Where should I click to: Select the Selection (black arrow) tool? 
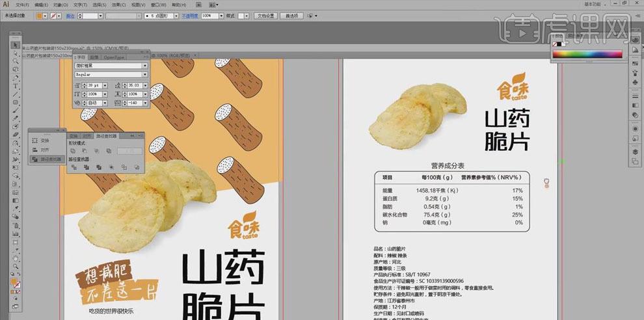(x=16, y=45)
